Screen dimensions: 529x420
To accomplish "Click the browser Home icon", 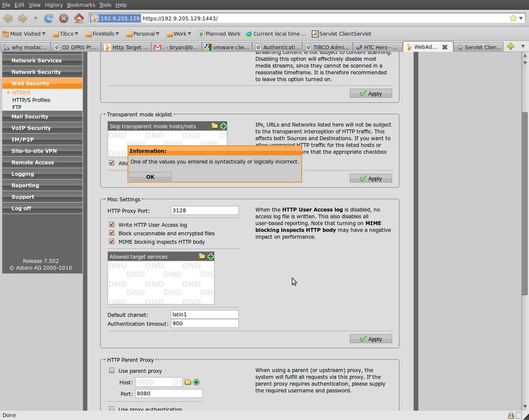I will tap(79, 18).
